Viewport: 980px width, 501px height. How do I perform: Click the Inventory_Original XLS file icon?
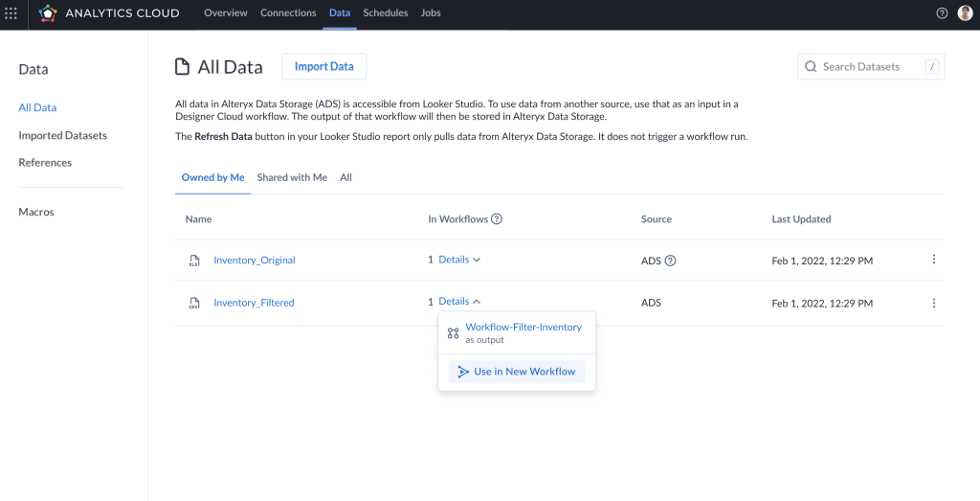tap(194, 261)
